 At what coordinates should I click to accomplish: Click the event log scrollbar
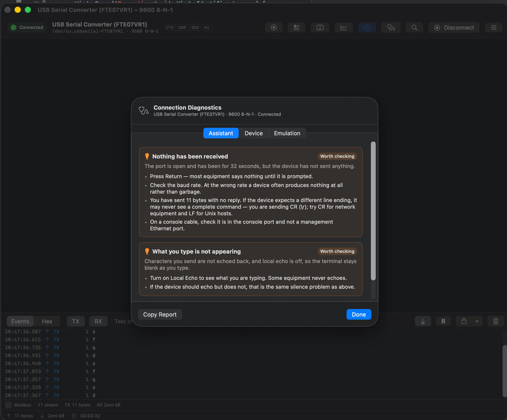[504, 371]
